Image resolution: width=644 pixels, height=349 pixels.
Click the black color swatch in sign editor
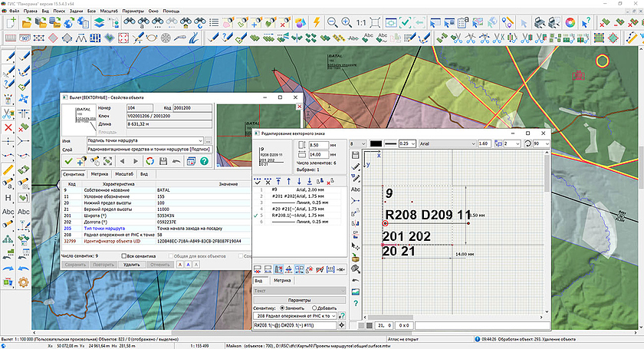pos(376,143)
